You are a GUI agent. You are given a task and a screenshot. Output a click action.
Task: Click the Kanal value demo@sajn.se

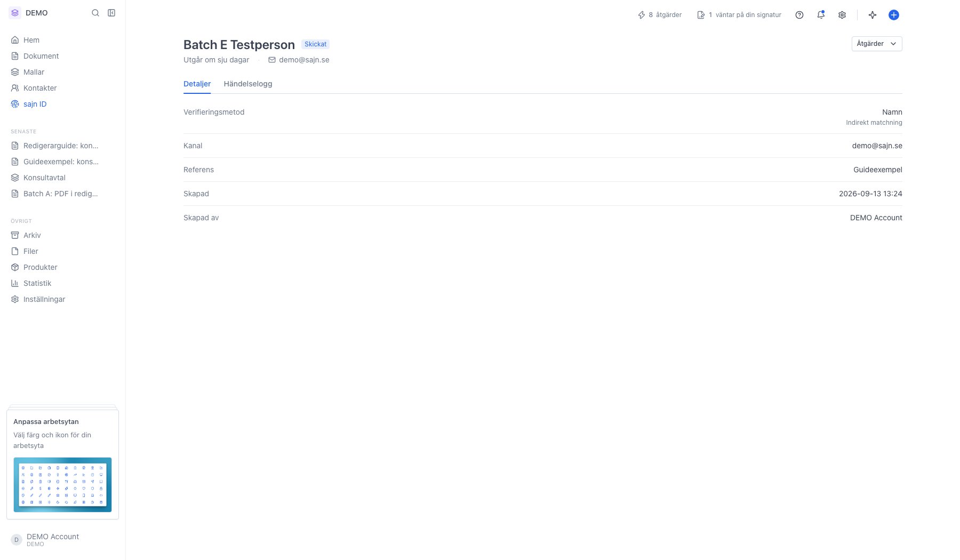click(877, 146)
